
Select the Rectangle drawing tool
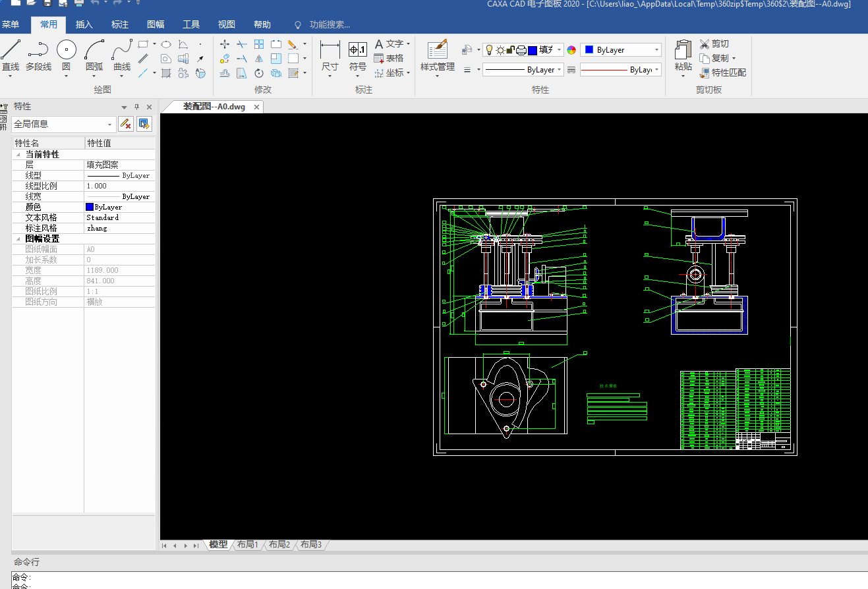[143, 44]
